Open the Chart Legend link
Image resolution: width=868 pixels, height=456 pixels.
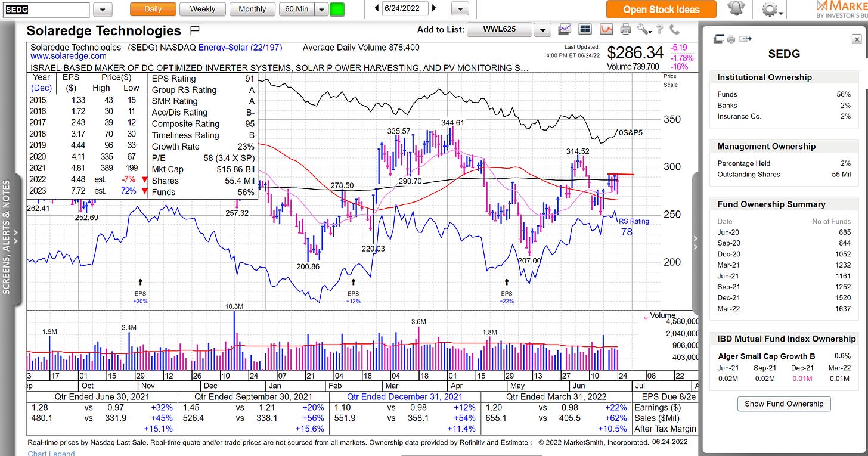coord(51,453)
